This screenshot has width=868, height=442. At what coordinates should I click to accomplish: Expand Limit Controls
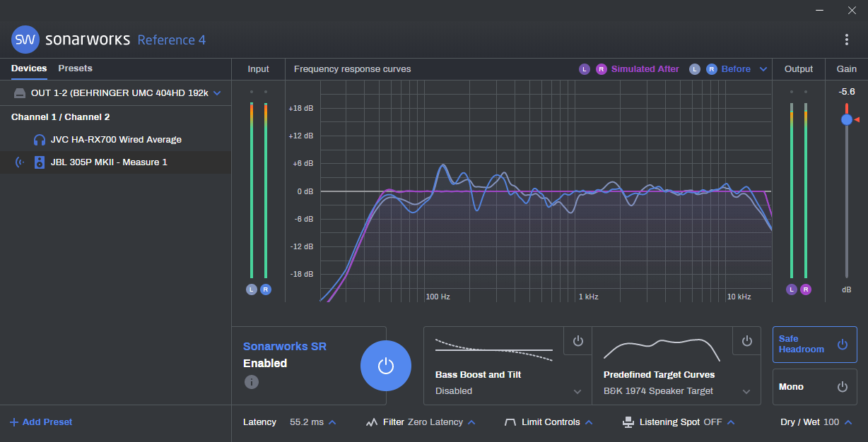tap(588, 422)
